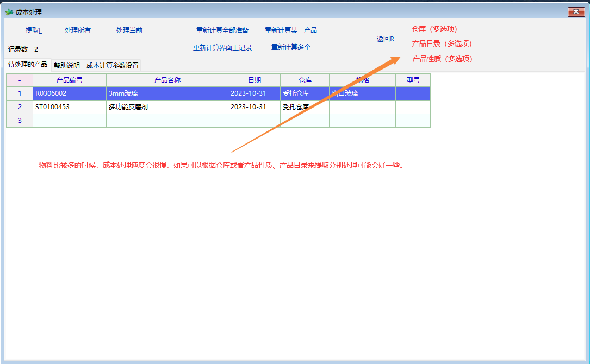Click 重新计算某一产品

(291, 30)
